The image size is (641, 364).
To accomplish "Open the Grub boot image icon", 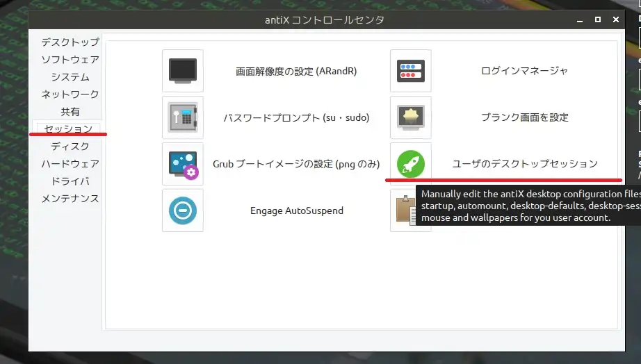I will [183, 164].
